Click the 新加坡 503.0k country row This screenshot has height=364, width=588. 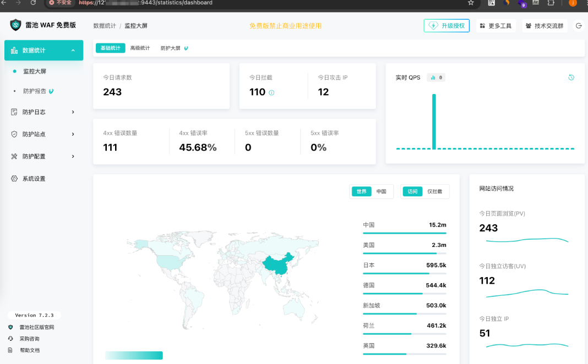(405, 308)
